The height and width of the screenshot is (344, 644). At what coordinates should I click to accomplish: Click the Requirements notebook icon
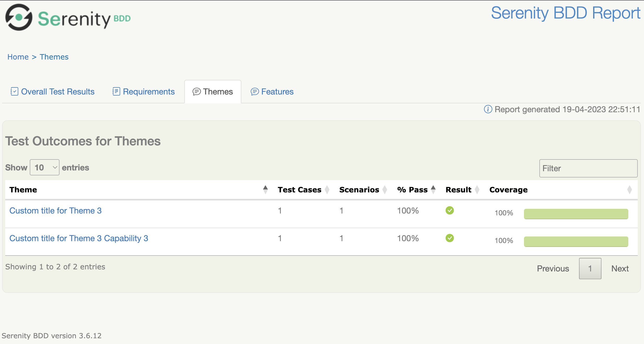pyautogui.click(x=116, y=92)
